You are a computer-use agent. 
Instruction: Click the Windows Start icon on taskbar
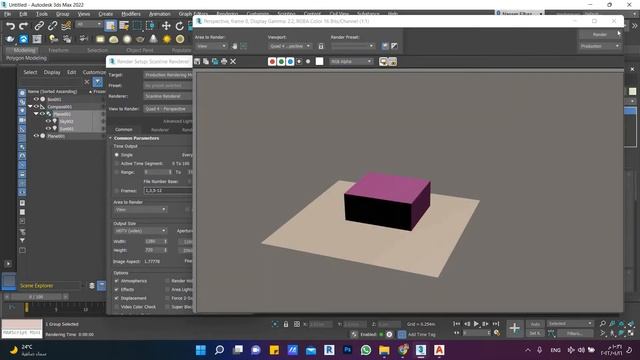click(201, 350)
